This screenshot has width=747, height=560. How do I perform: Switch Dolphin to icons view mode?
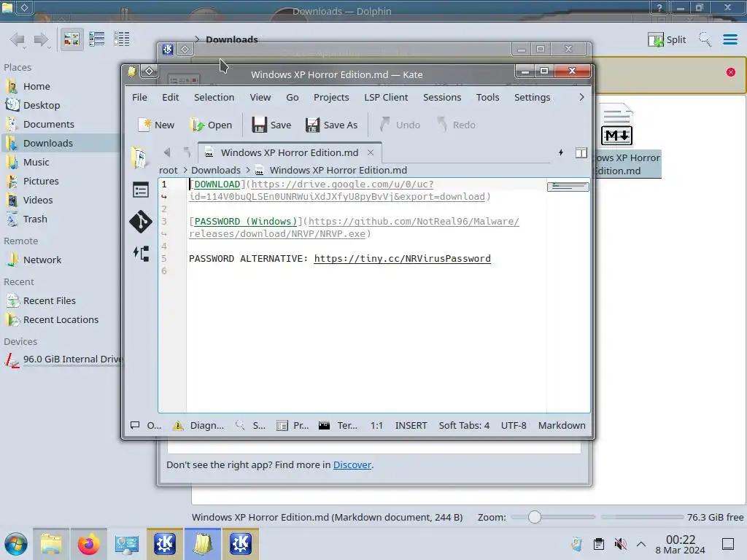point(71,39)
